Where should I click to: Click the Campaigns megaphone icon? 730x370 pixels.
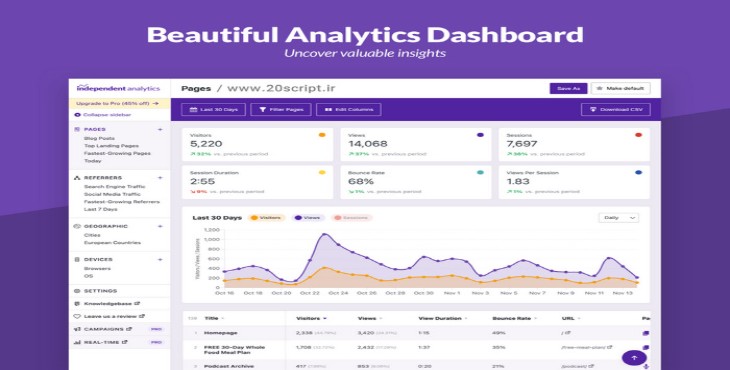77,329
